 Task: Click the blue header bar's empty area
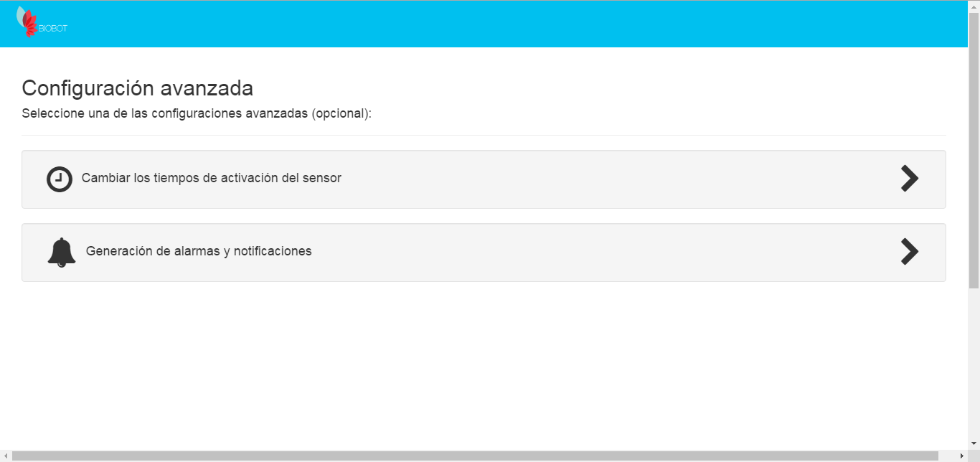coord(502,24)
